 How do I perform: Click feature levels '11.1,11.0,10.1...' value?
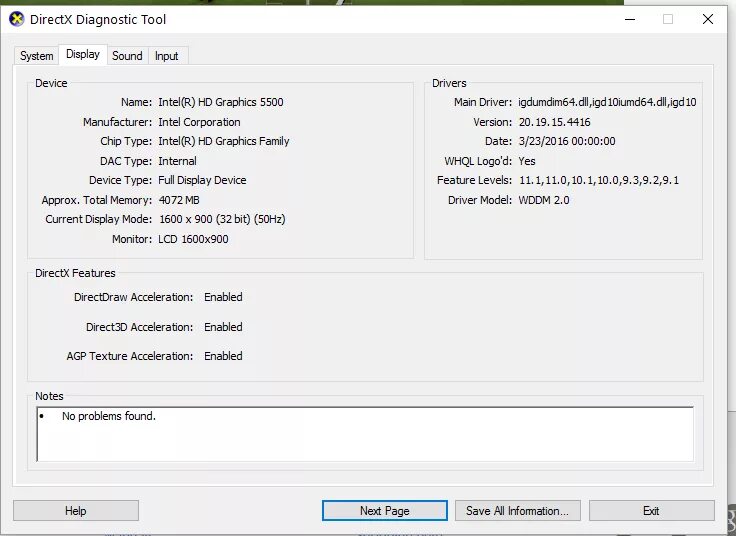point(598,180)
